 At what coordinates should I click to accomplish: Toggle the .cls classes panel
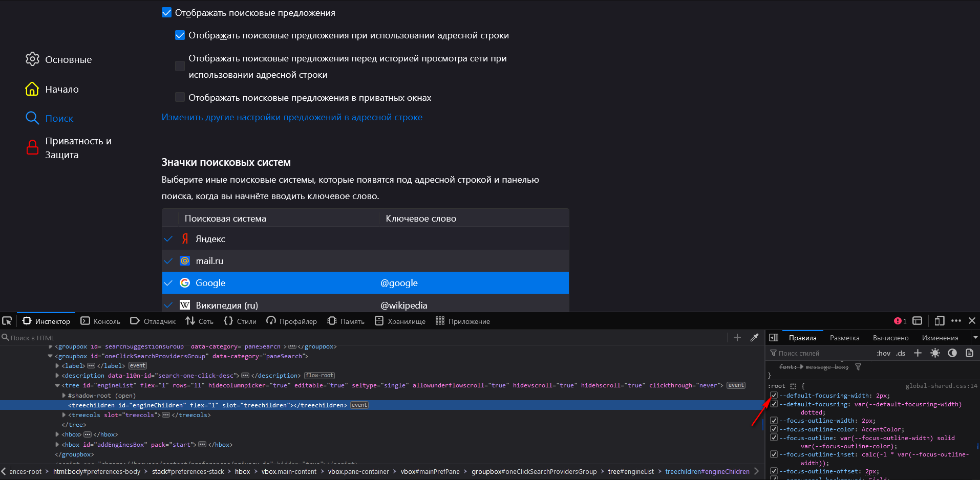coord(901,353)
